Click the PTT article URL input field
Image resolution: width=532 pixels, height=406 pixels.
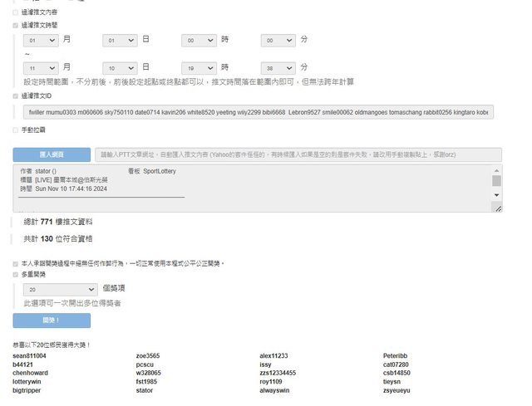point(298,154)
